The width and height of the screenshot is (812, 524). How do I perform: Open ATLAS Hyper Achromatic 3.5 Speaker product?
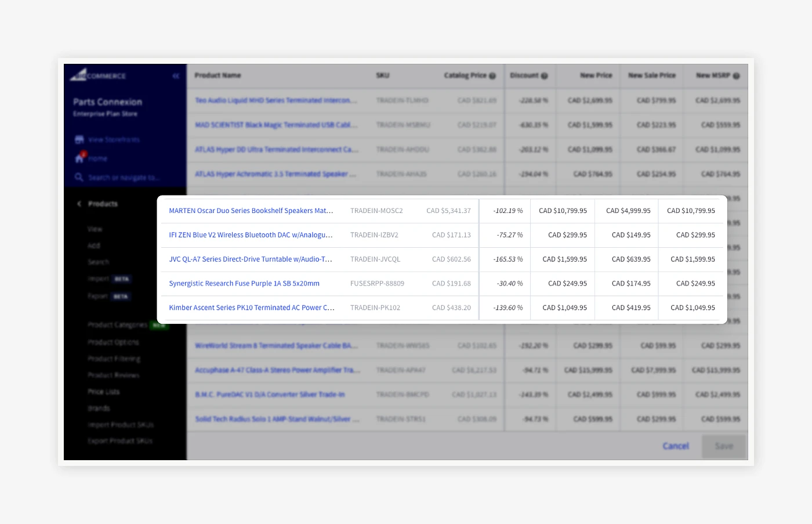tap(275, 174)
